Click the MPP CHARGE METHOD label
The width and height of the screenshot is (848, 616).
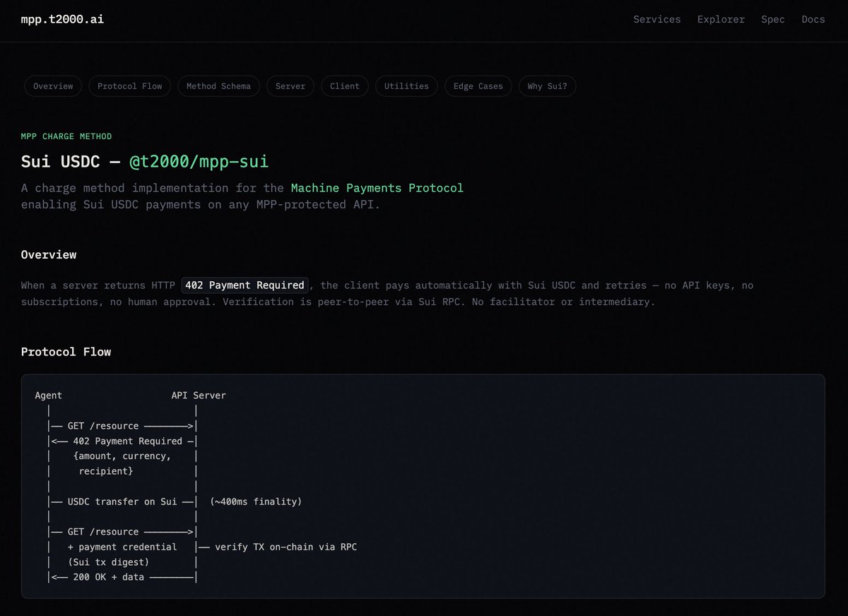pos(66,136)
